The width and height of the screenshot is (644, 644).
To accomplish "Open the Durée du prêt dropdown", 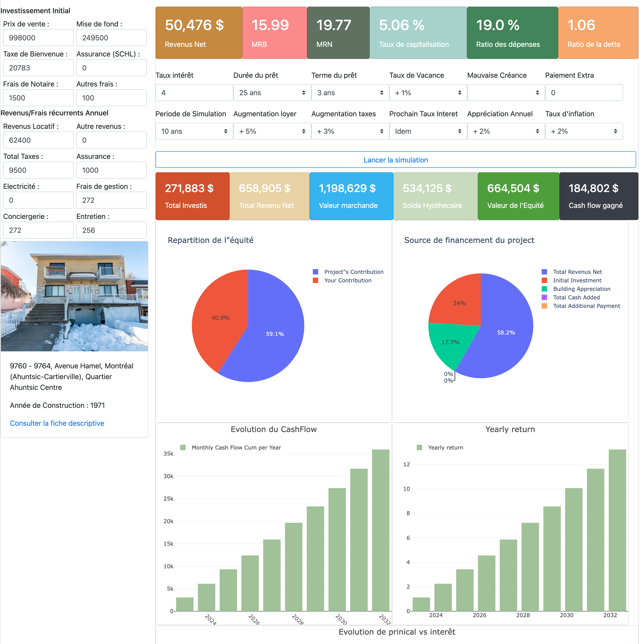I will coord(272,93).
